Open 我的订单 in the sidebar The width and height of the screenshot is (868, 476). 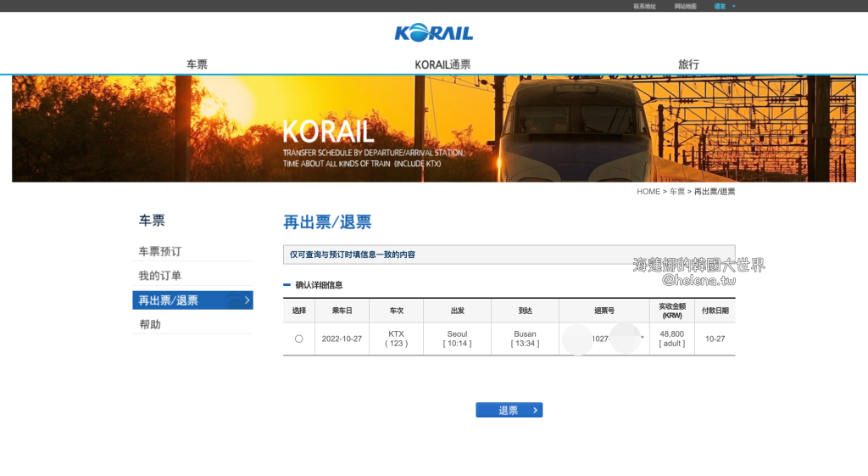[160, 276]
